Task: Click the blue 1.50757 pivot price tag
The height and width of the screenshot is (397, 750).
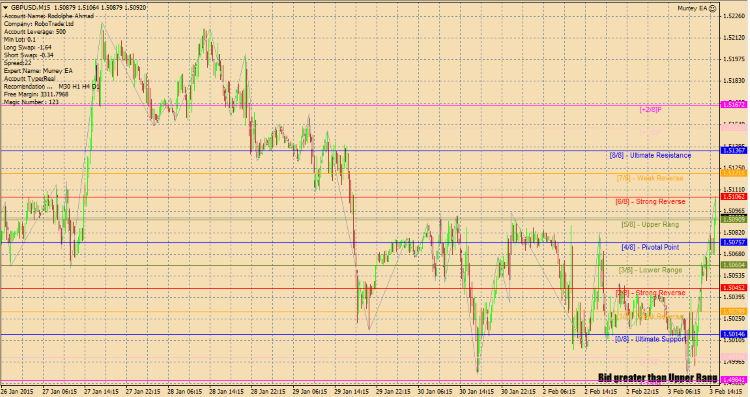Action: point(734,243)
